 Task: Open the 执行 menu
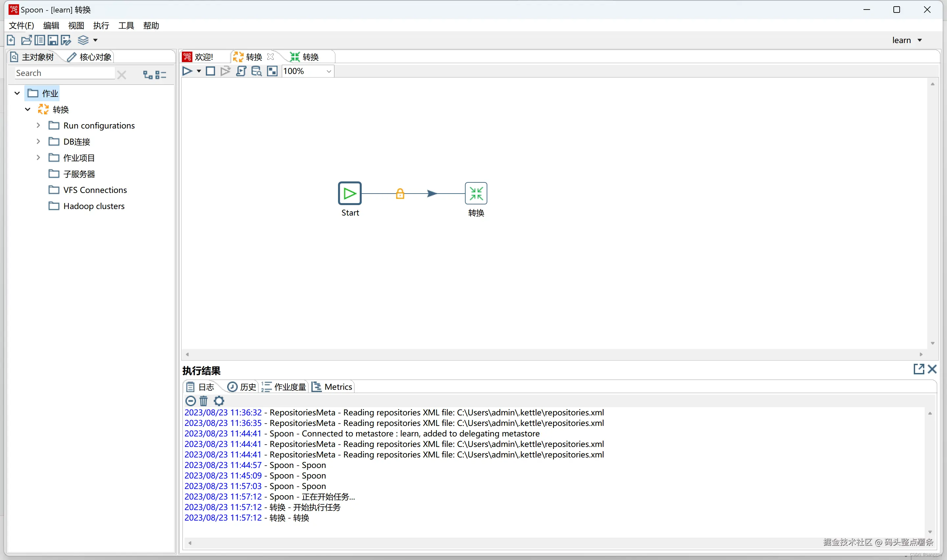[101, 25]
